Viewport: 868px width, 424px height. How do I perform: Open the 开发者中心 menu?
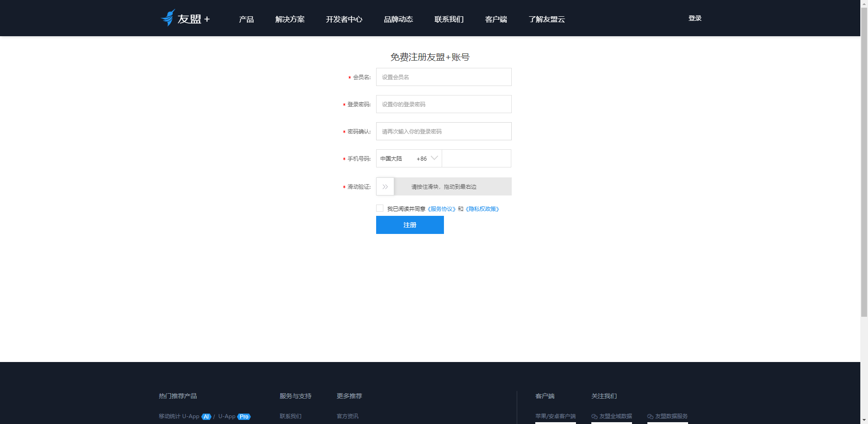(x=344, y=19)
